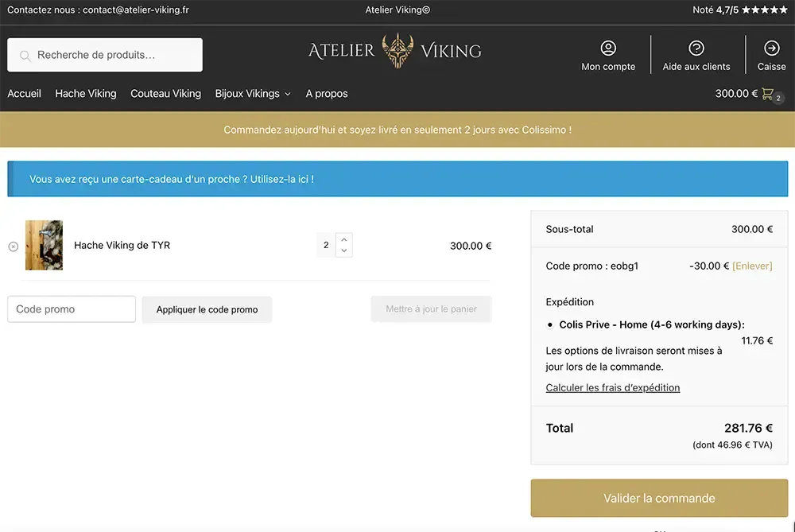Click the Colissimo delivery banner text
This screenshot has height=532, width=795.
click(x=397, y=130)
